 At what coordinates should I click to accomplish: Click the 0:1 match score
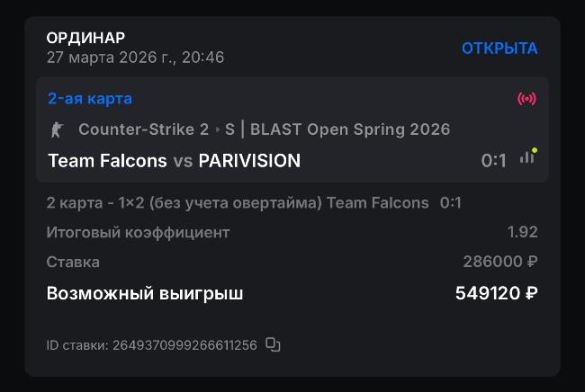point(493,161)
